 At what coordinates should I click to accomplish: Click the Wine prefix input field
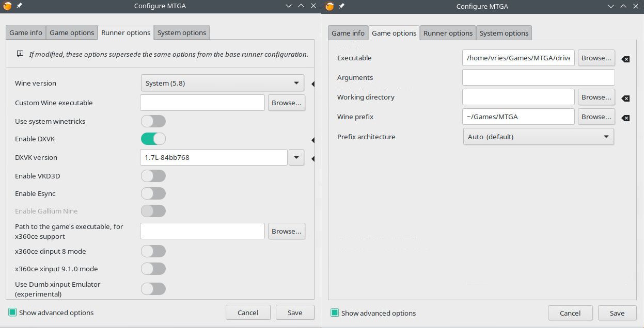coord(519,117)
